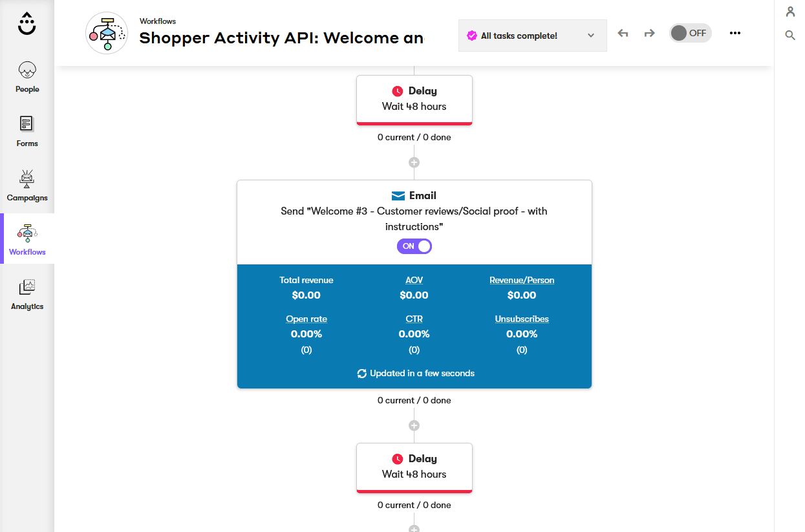Refresh stats via the Updated icon
This screenshot has height=532, width=805.
(x=362, y=373)
